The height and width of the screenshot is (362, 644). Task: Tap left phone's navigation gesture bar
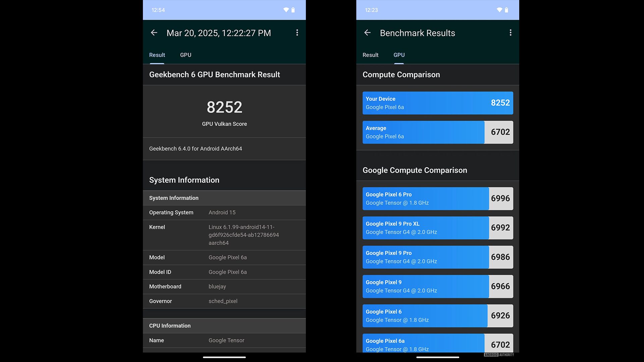point(224,357)
